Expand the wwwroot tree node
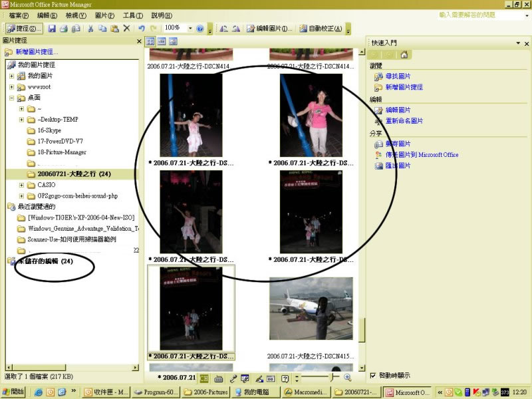 [11, 87]
